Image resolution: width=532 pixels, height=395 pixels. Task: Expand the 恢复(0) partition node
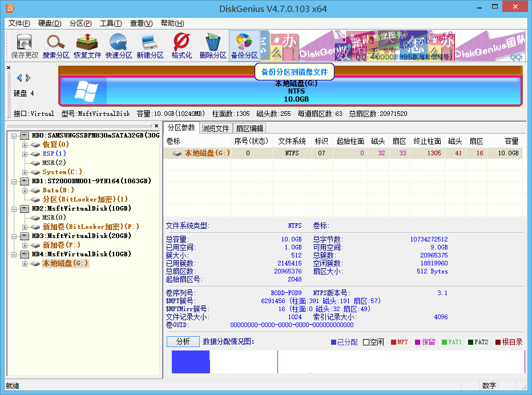[x=25, y=145]
